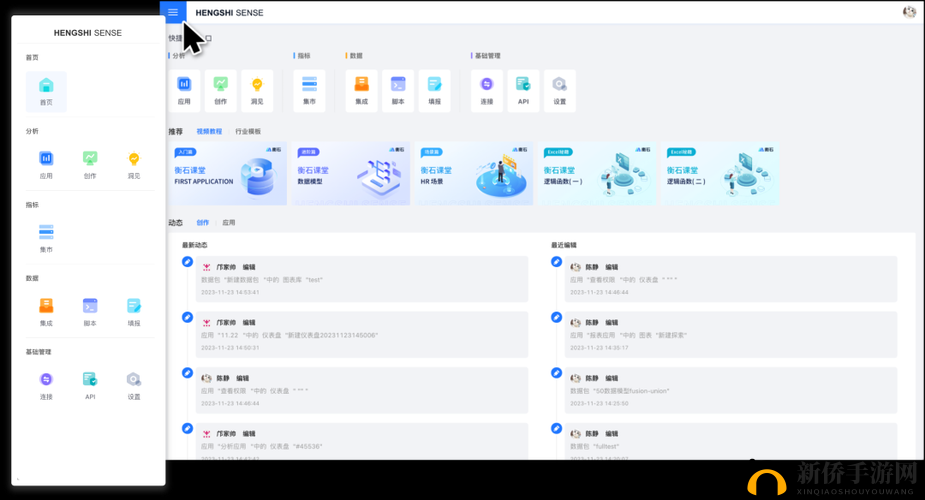Click 脚本 shortcut on the home page
This screenshot has height=500, width=925.
(398, 91)
